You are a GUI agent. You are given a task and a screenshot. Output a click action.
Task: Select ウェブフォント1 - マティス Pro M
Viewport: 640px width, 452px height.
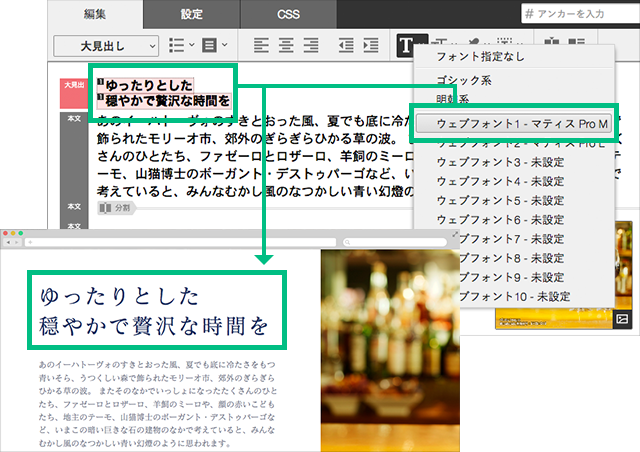[516, 124]
